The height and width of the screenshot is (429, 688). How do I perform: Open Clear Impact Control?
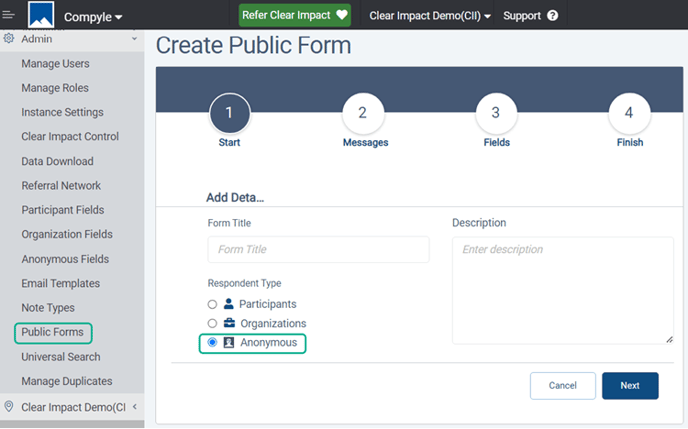pyautogui.click(x=70, y=136)
